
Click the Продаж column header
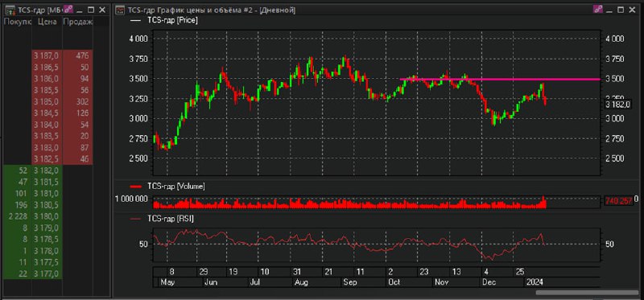77,23
